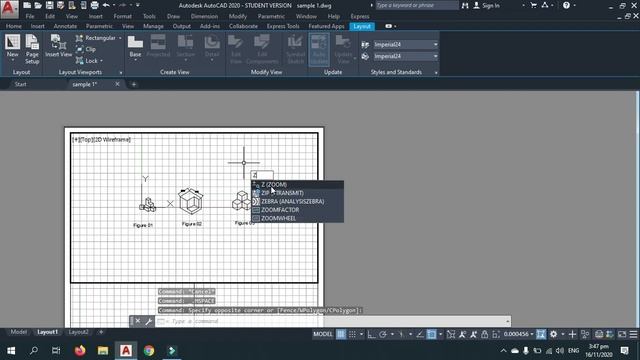Image resolution: width=640 pixels, height=360 pixels.
Task: Switch to Start file tab
Action: click(20, 84)
